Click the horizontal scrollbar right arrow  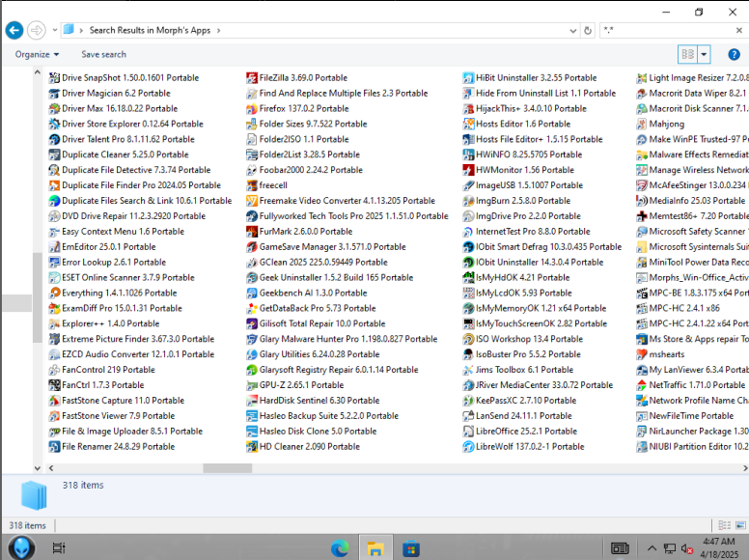click(x=744, y=468)
